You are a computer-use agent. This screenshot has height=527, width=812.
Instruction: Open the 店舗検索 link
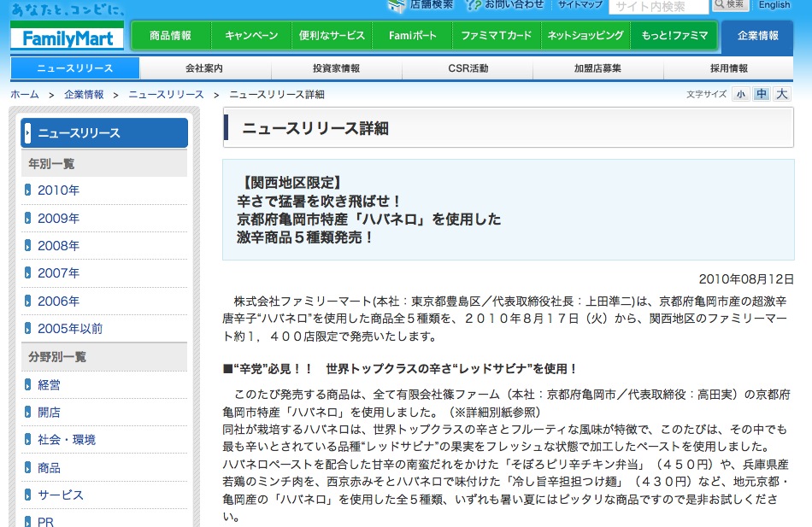click(432, 4)
